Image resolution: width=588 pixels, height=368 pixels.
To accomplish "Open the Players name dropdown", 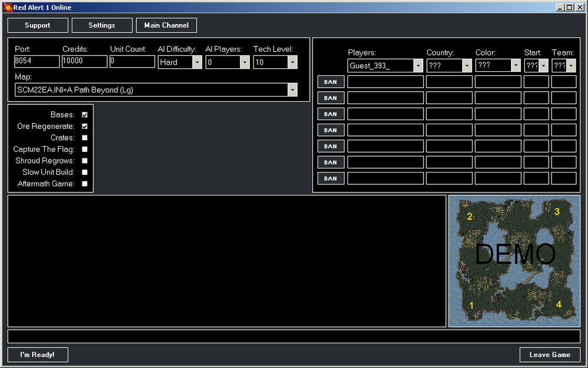I will 417,66.
